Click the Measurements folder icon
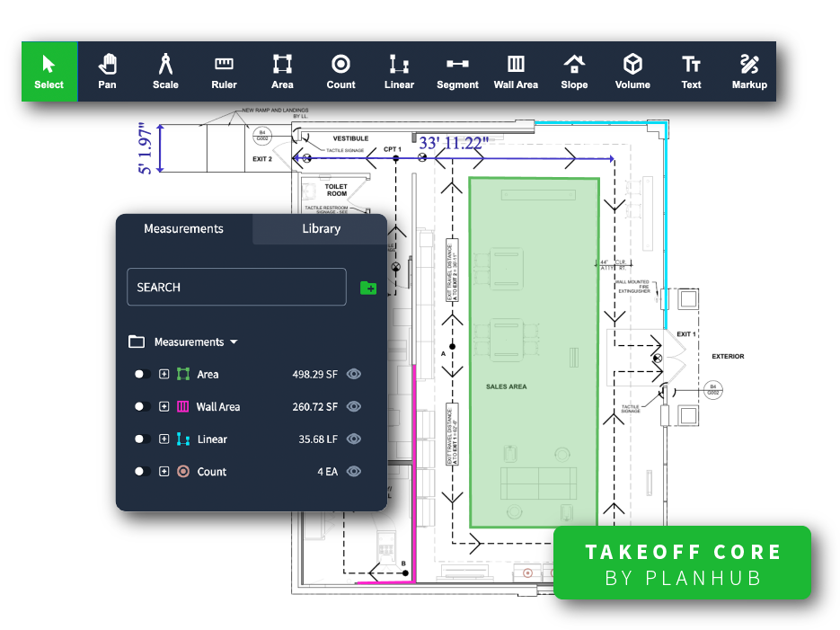 coord(137,342)
